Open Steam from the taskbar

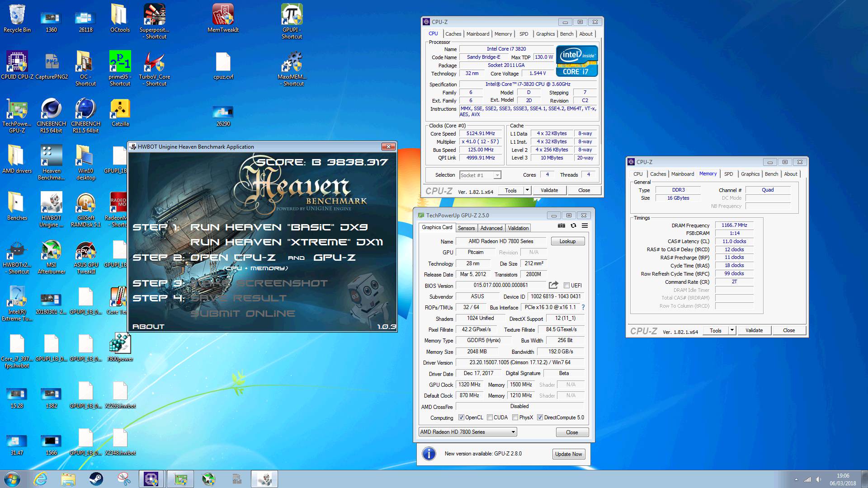click(96, 479)
